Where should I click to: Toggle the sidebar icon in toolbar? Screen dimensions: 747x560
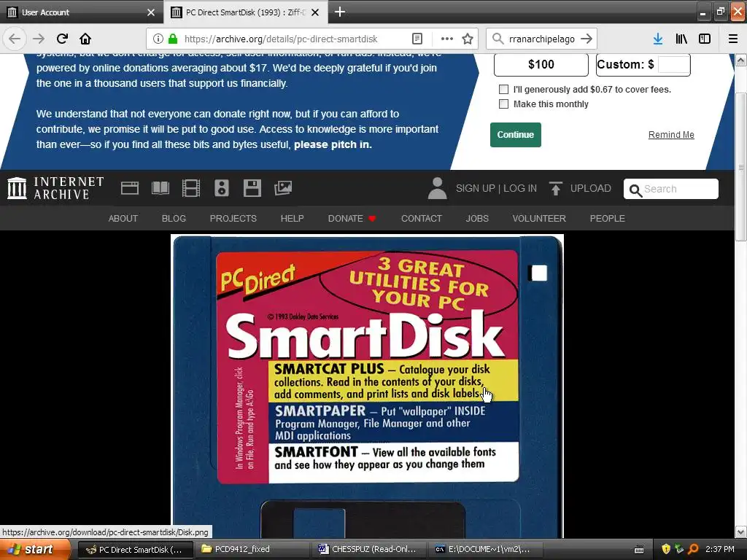pos(705,39)
